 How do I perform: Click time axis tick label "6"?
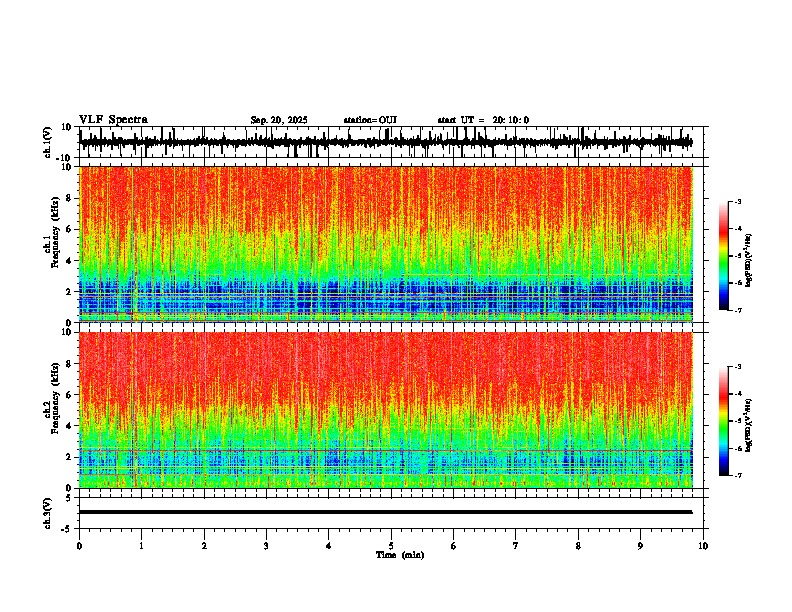(x=454, y=546)
